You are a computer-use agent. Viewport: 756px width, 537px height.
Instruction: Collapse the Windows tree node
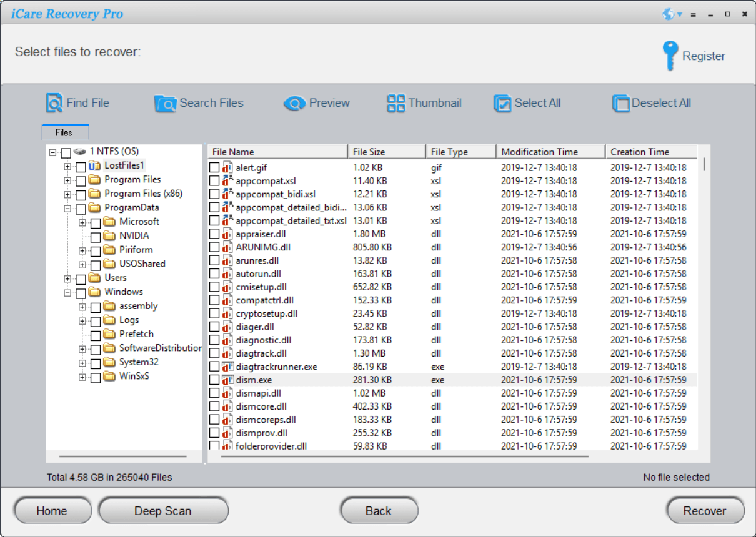click(67, 292)
